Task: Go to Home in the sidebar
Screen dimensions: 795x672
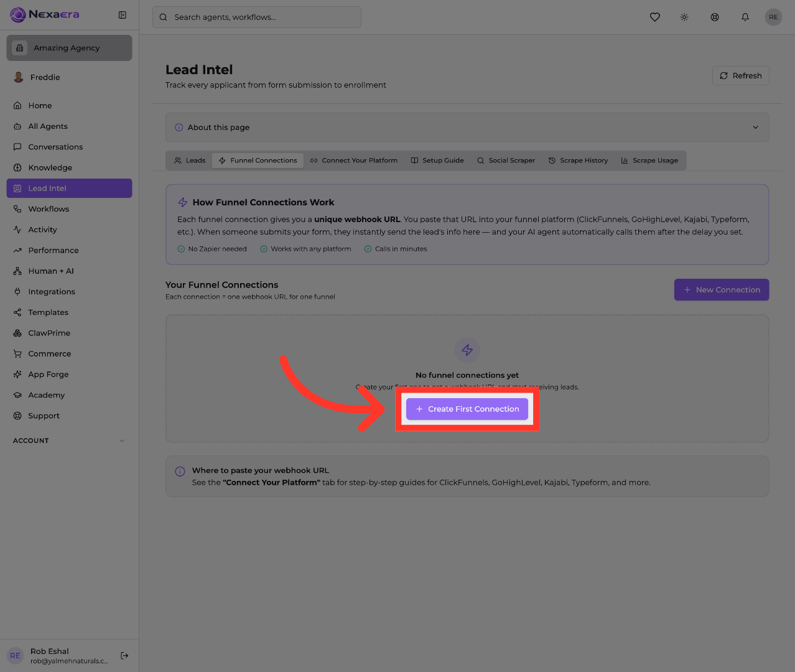Action: tap(69, 106)
